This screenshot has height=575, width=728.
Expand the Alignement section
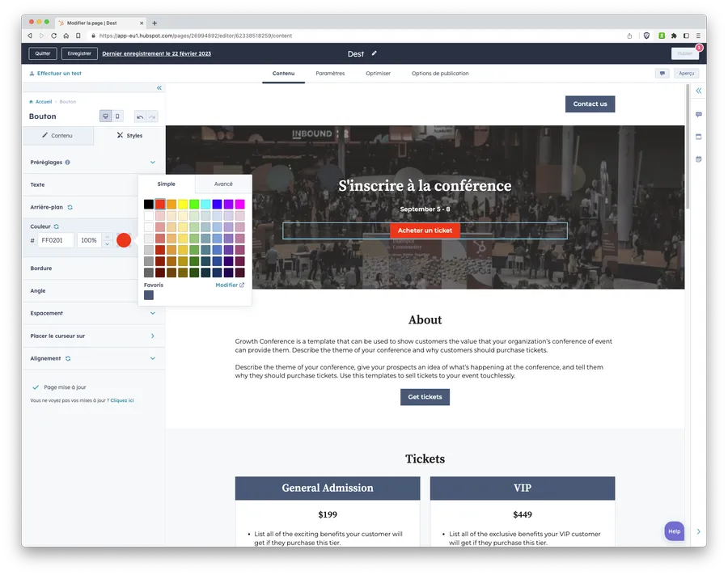pos(152,358)
